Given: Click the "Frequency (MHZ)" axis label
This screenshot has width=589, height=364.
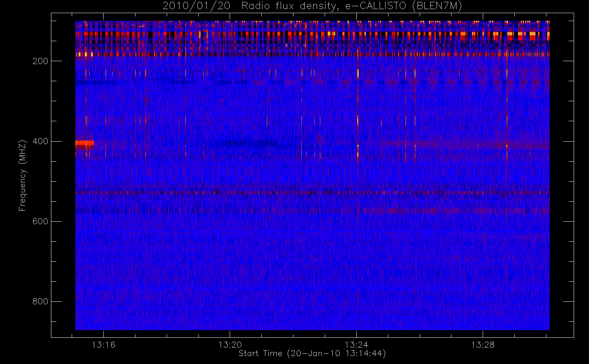Looking at the screenshot, I should click(x=23, y=175).
